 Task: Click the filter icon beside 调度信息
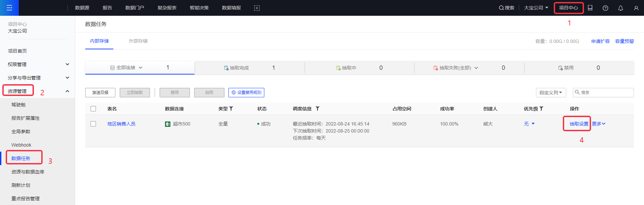pyautogui.click(x=317, y=109)
